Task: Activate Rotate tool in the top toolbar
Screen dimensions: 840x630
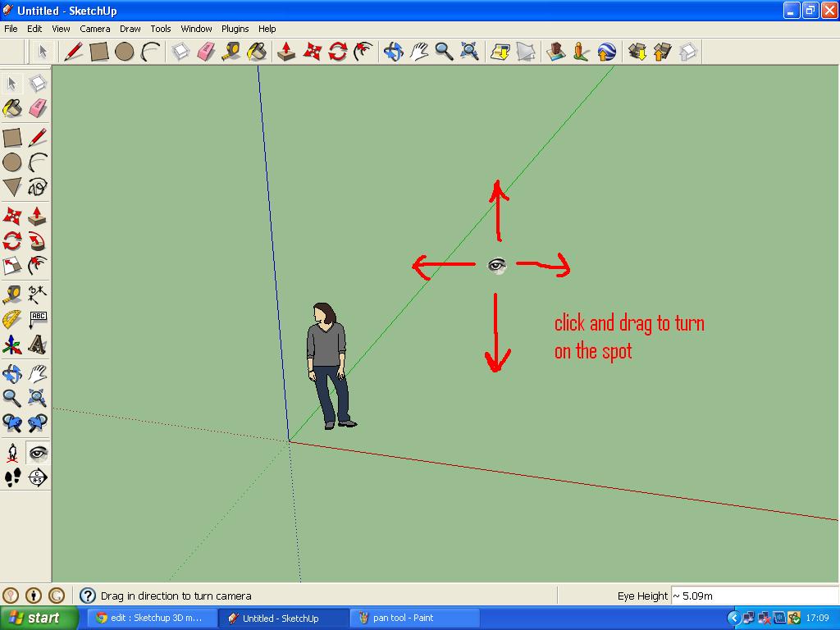Action: pos(338,52)
